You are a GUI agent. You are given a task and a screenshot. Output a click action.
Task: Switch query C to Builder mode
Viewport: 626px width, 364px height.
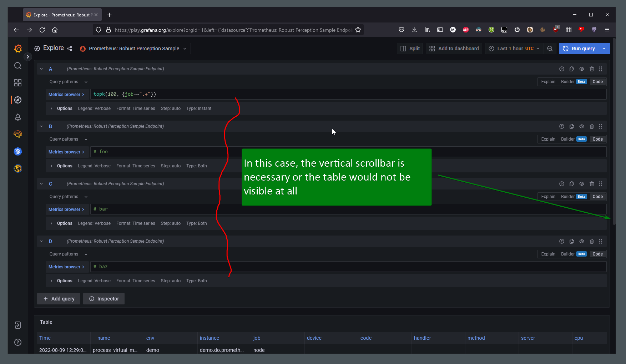click(x=567, y=196)
